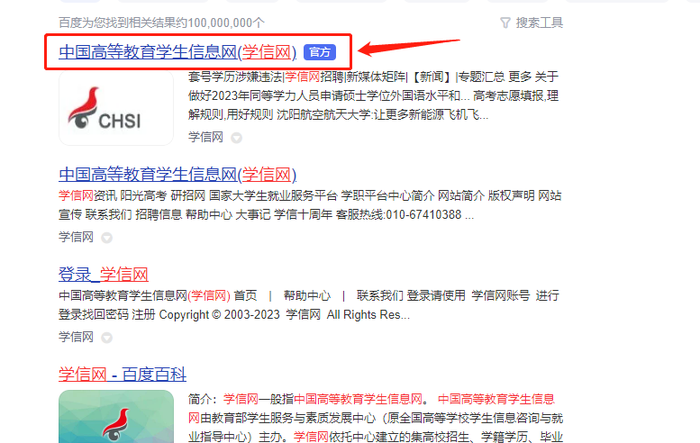This screenshot has height=443, width=700.
Task: Click 学信网 source label under first result
Action: coord(206,137)
